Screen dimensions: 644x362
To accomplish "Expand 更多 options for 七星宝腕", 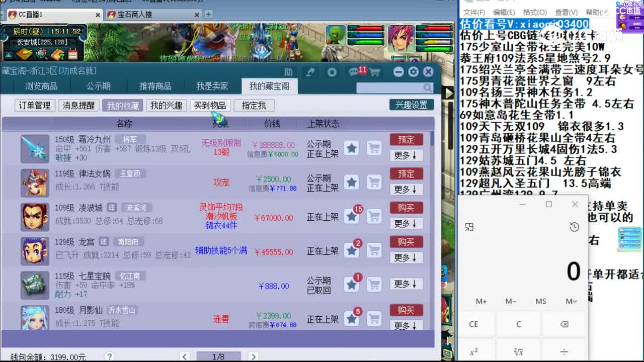I will pyautogui.click(x=406, y=284).
